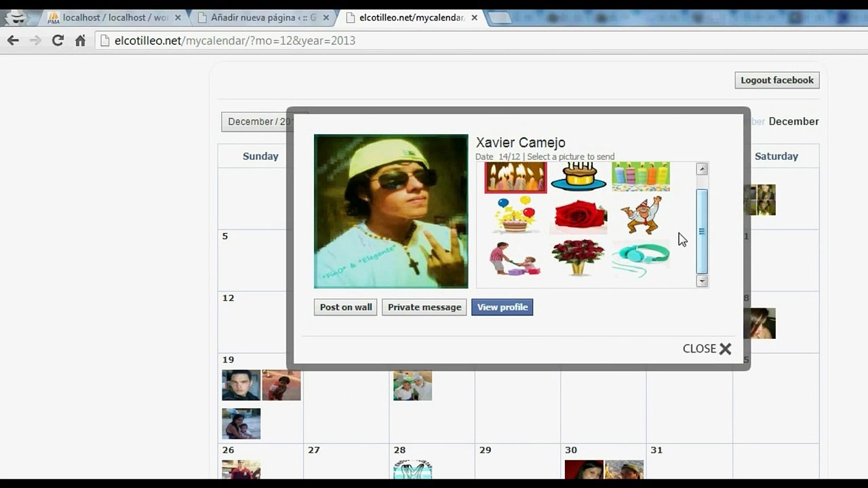Open first friend photo on day 19
The height and width of the screenshot is (488, 868).
tap(241, 385)
